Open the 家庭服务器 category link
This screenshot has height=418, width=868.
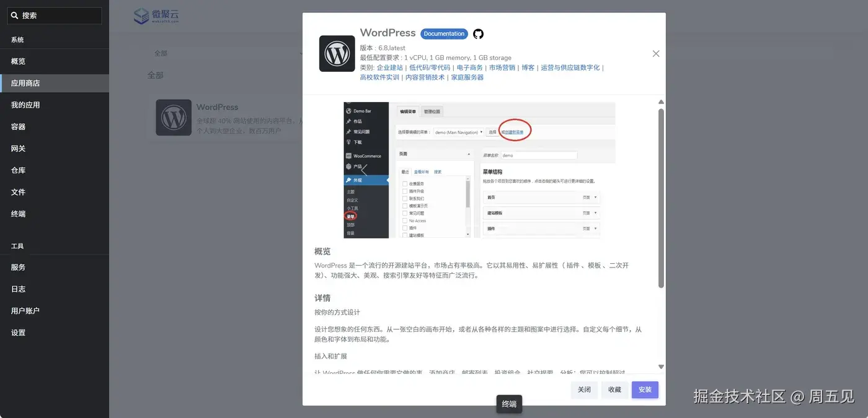point(467,77)
